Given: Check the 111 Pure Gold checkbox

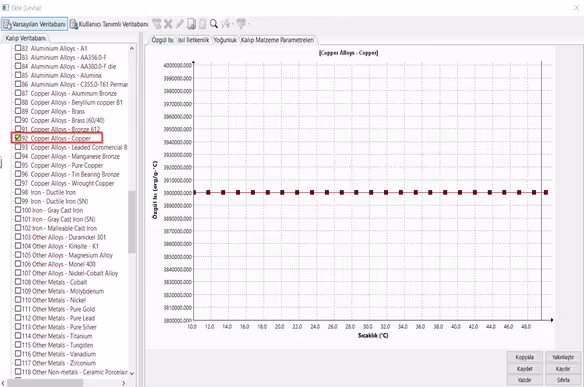Looking at the screenshot, I should [18, 309].
